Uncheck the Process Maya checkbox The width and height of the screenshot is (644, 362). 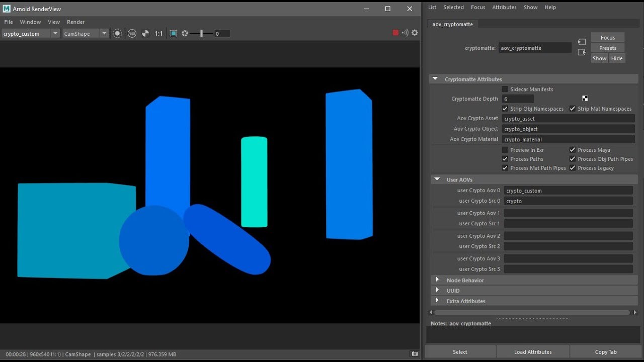573,150
